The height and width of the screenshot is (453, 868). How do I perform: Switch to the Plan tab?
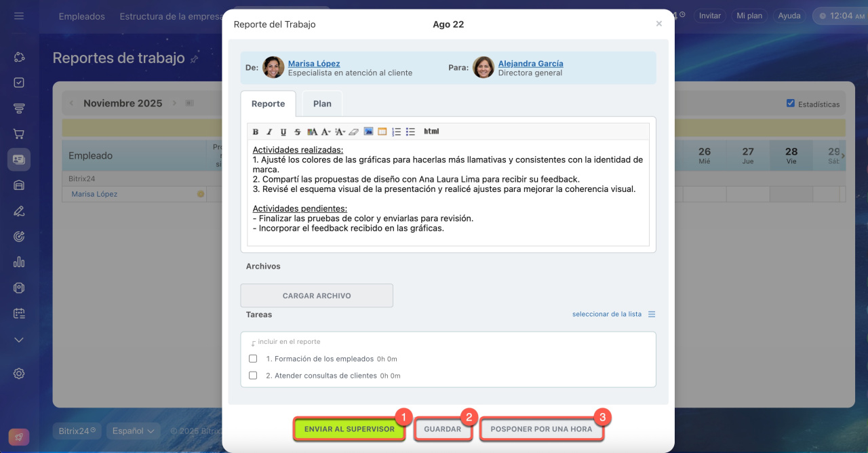point(322,104)
